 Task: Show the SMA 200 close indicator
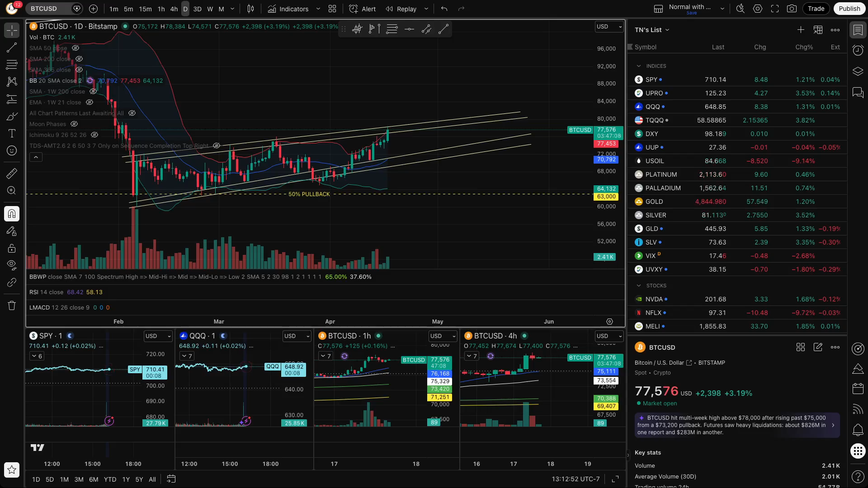pos(79,59)
